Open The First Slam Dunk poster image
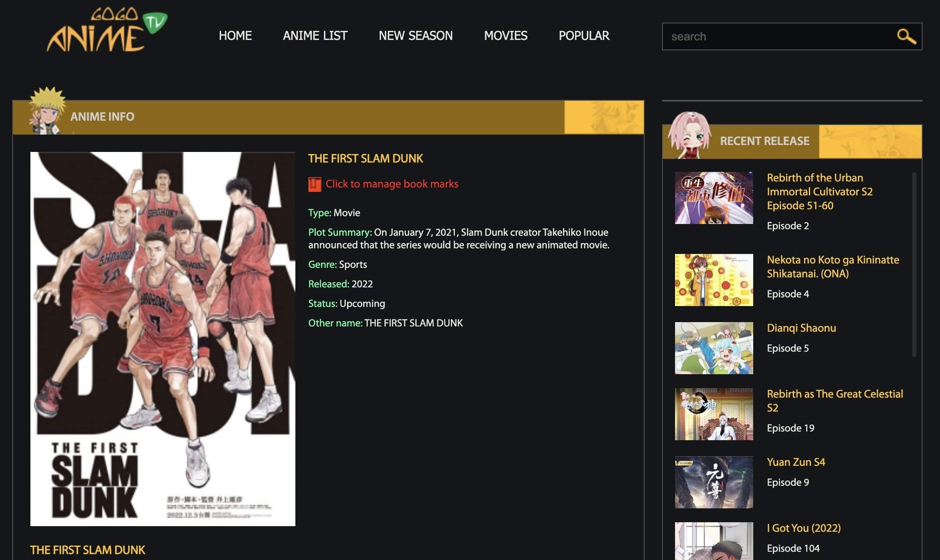Screen dimensions: 940x560 click(162, 339)
